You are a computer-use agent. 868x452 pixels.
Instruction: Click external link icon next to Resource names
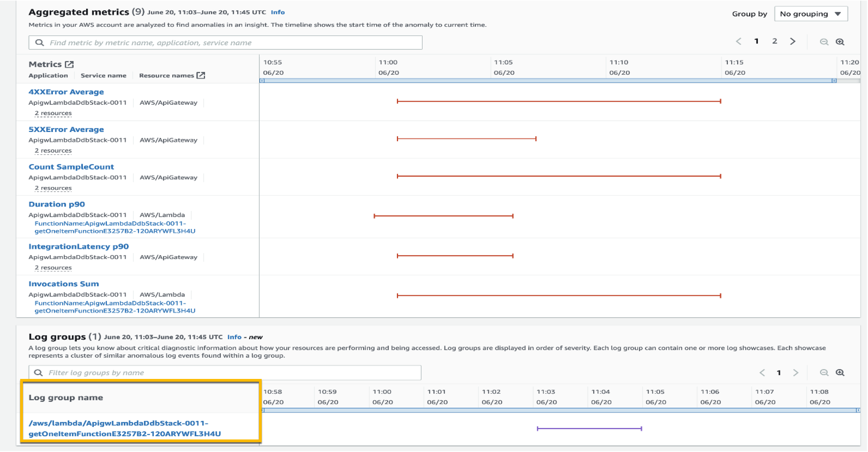[x=201, y=75]
